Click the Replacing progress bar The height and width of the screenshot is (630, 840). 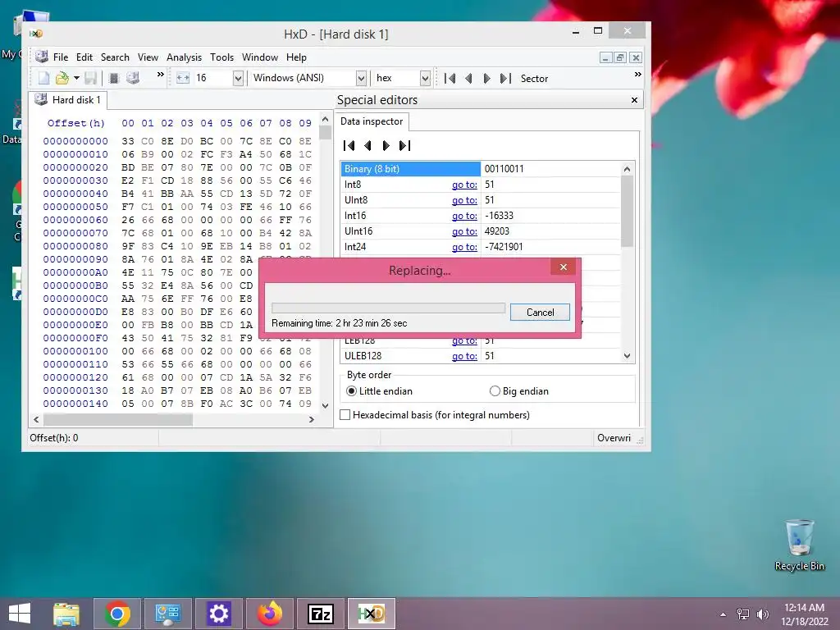[388, 308]
